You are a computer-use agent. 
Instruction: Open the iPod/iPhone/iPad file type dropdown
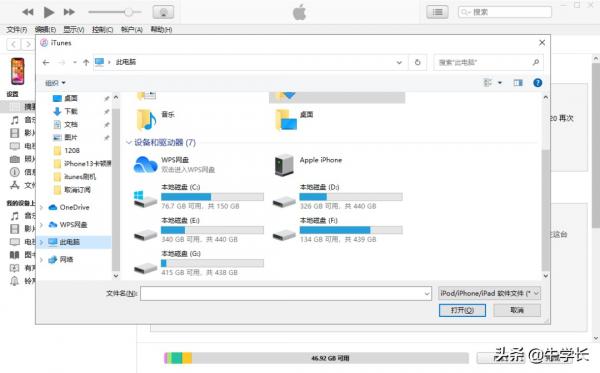489,293
